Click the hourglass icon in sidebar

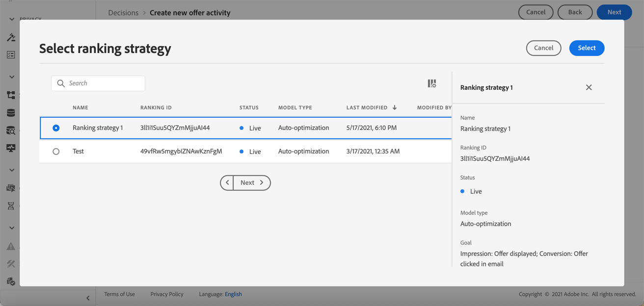pyautogui.click(x=11, y=206)
